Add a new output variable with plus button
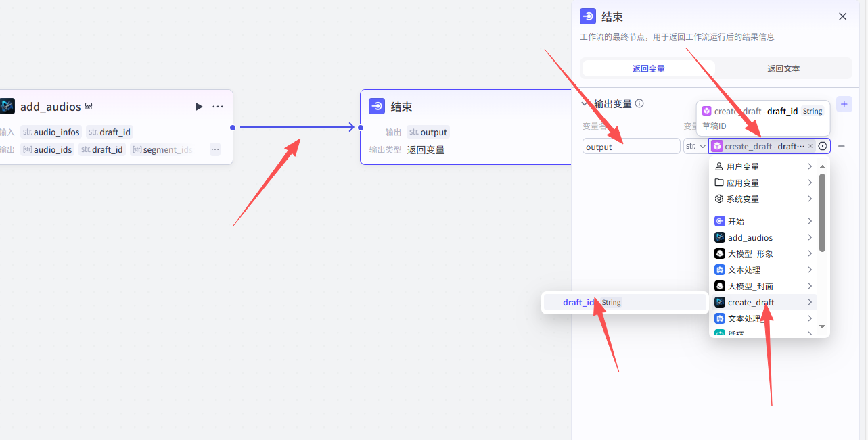 (x=844, y=104)
